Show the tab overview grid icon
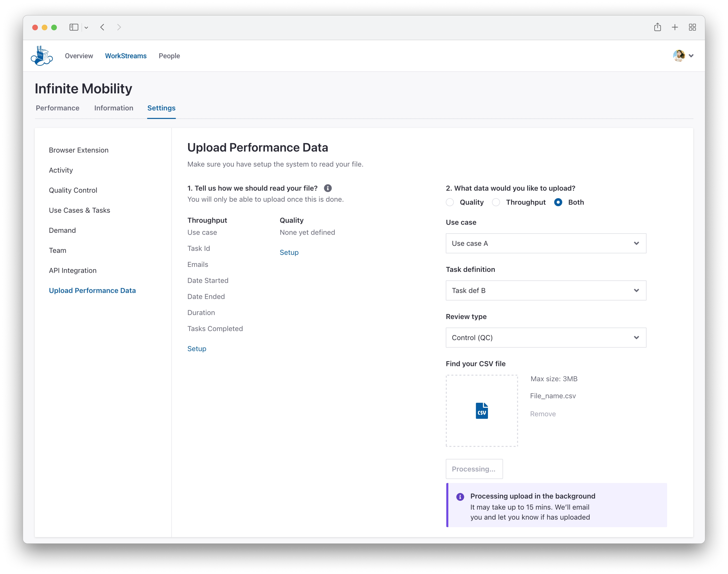 tap(692, 27)
